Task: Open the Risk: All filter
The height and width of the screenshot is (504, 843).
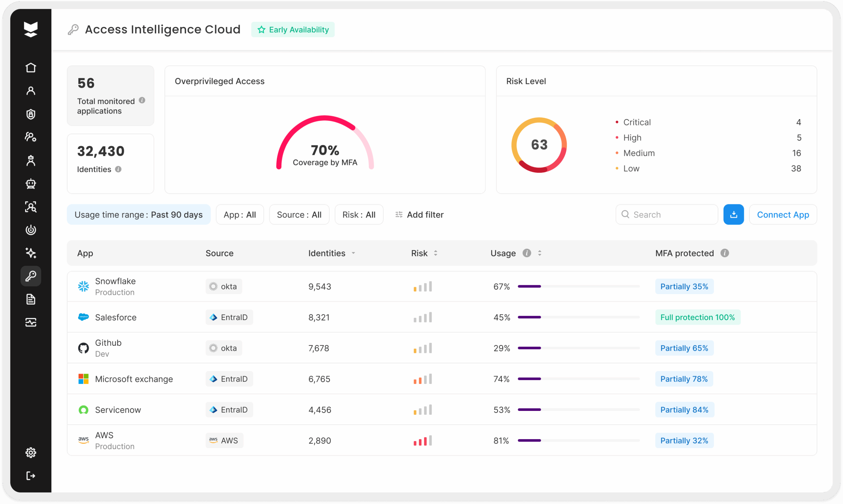Action: click(x=359, y=214)
